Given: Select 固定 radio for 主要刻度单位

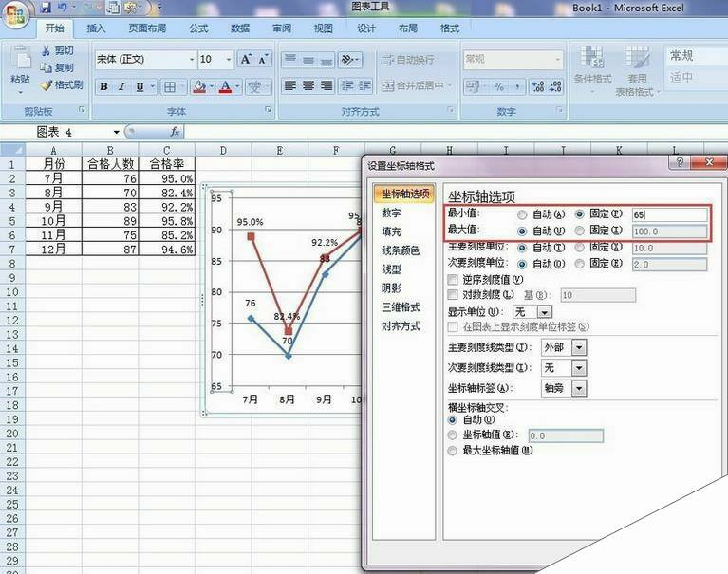Looking at the screenshot, I should pyautogui.click(x=579, y=248).
